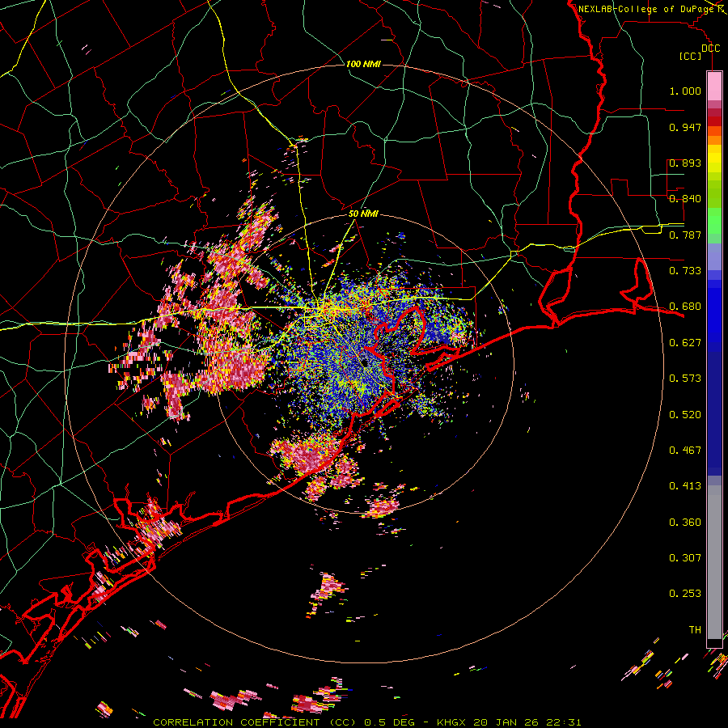Pick the bright green color bar band
Viewport: 728px width, 728px height.
[x=714, y=221]
